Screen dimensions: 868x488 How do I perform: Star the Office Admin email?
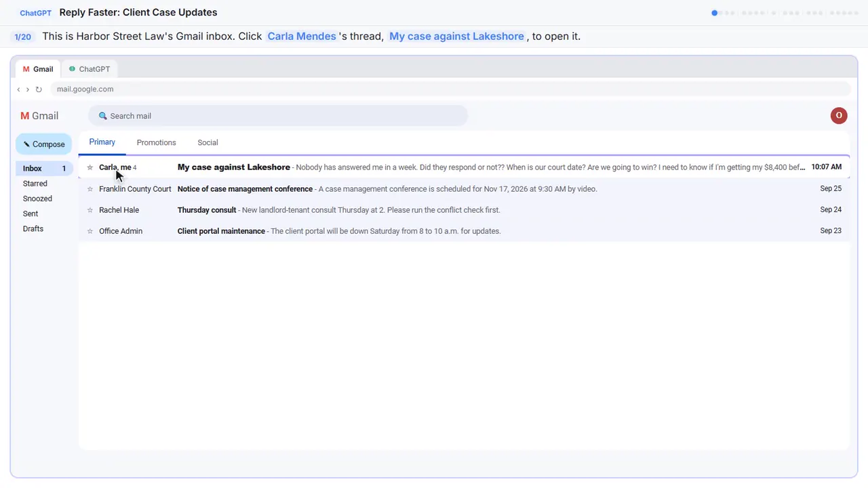pos(90,231)
